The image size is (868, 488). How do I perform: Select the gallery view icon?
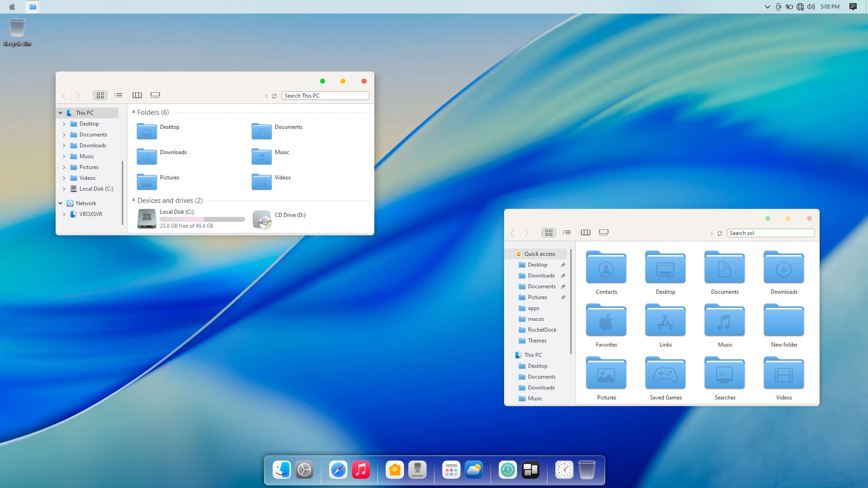[155, 95]
